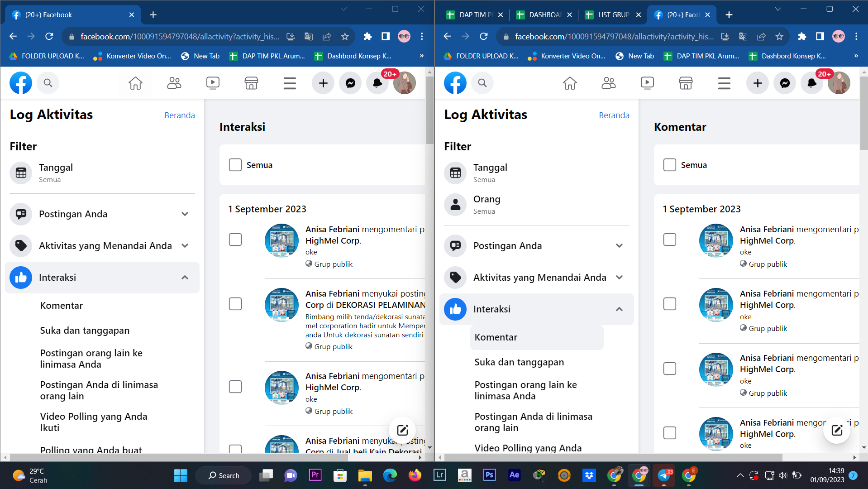The width and height of the screenshot is (868, 489).
Task: Show more bookmarks chevron in left window
Action: pos(422,56)
